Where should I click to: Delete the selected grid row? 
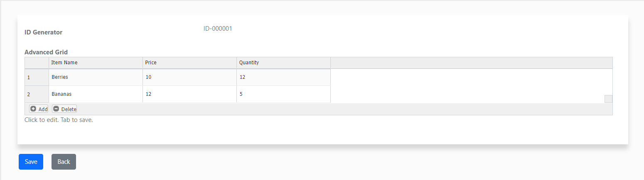(64, 109)
